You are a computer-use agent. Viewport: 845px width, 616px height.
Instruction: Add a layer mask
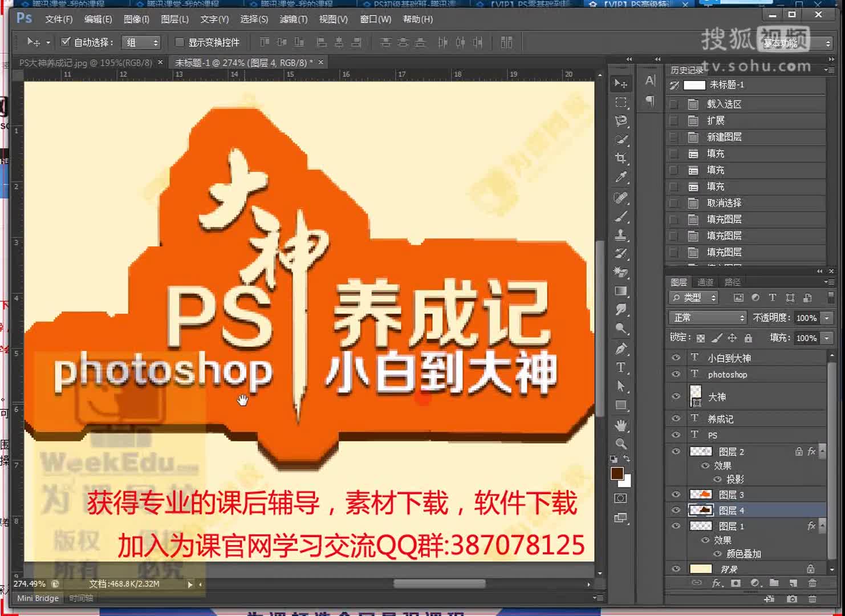point(736,583)
